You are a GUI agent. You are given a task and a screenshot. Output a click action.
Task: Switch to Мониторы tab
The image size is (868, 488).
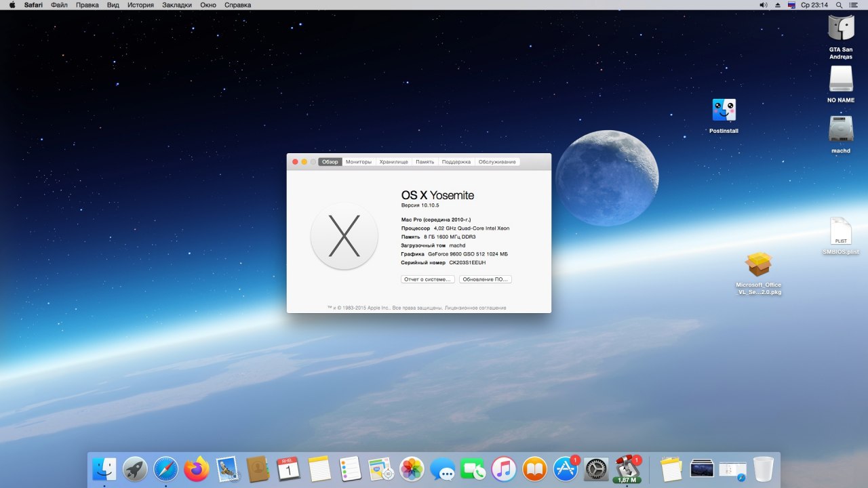coord(359,162)
